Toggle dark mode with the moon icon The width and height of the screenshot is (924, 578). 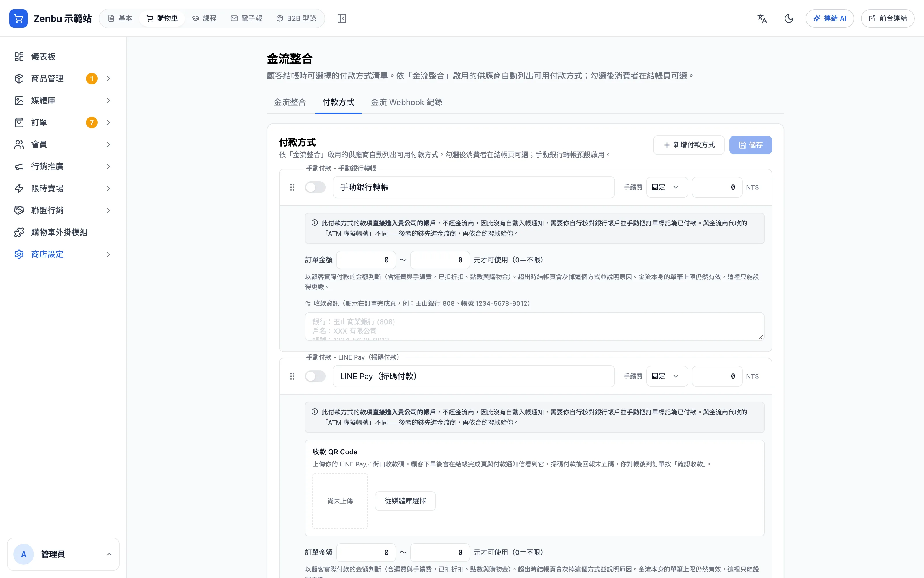789,18
